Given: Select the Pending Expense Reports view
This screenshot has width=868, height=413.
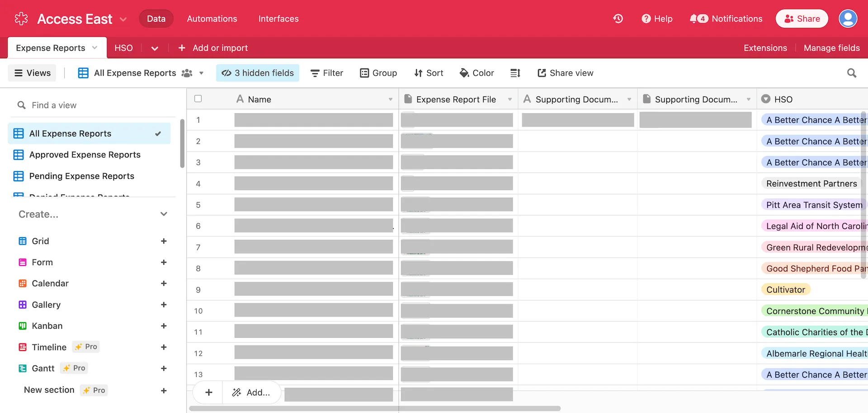Looking at the screenshot, I should [x=81, y=176].
